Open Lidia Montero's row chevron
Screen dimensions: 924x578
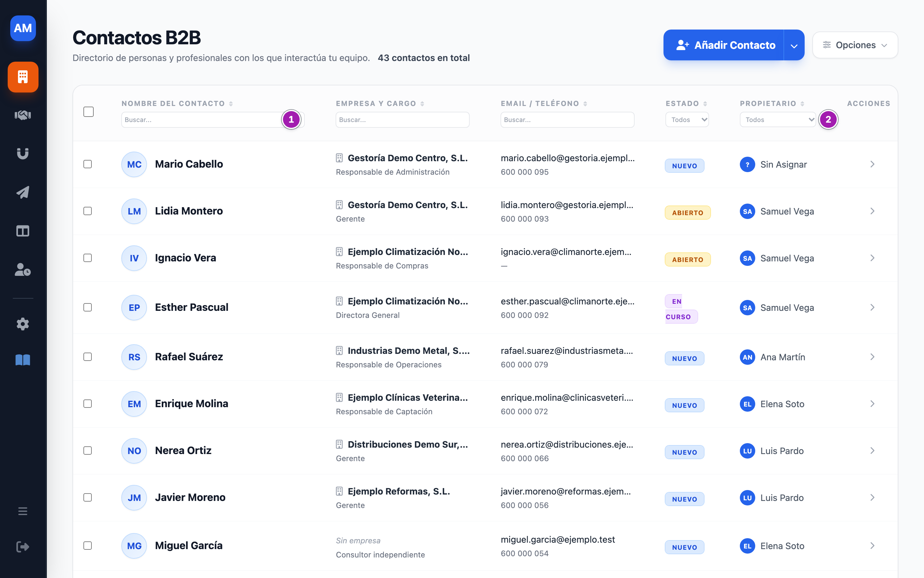click(872, 211)
